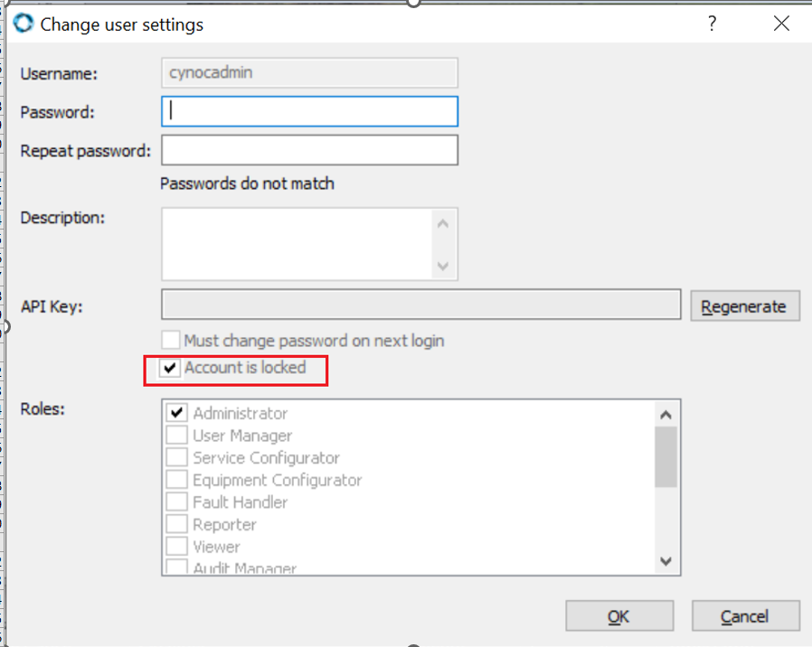Focus the Password input field
The image size is (812, 647).
pos(309,111)
